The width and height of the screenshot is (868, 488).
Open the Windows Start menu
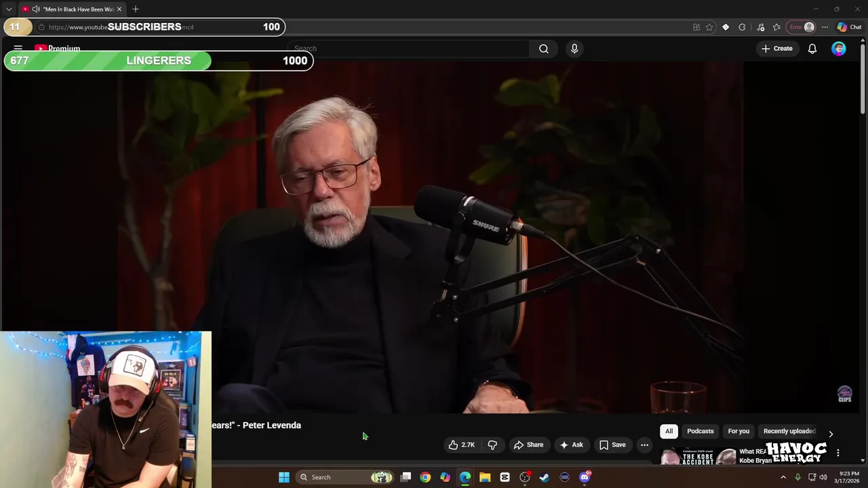(x=284, y=477)
